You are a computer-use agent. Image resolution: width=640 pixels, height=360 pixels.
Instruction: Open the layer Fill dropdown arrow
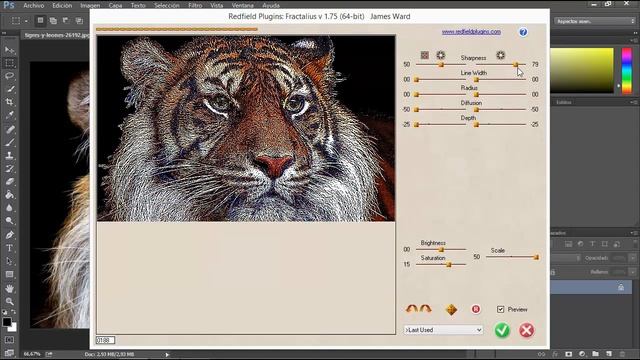click(x=633, y=272)
